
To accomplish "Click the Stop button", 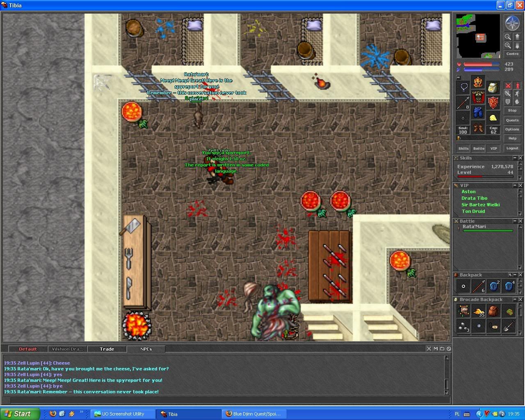I will click(512, 111).
